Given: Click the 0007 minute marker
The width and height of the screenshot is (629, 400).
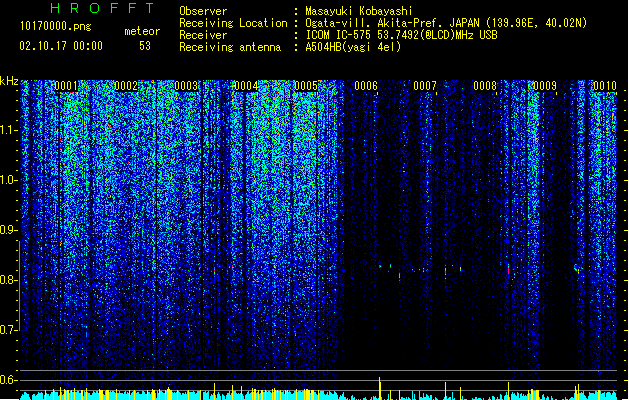Looking at the screenshot, I should click(x=425, y=86).
